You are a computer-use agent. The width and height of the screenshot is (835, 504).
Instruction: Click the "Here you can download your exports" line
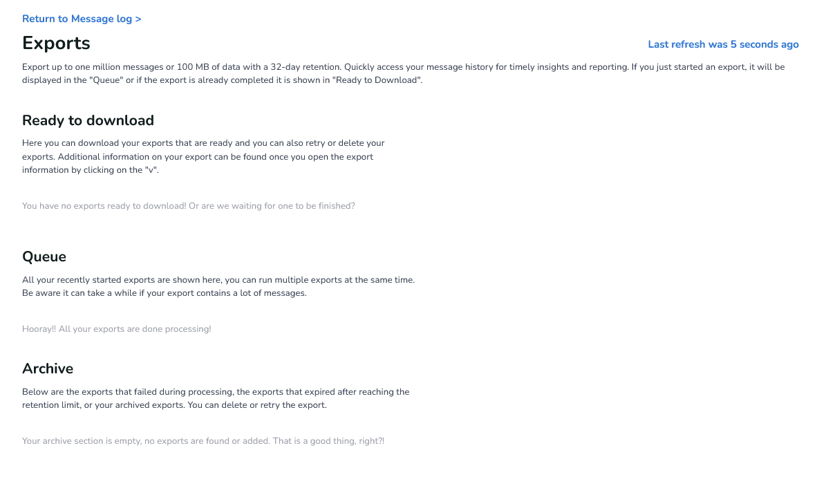203,143
